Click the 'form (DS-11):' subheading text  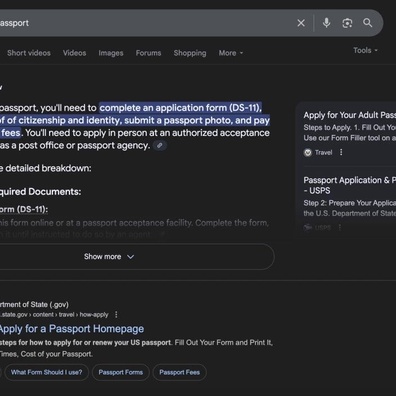[x=24, y=209]
